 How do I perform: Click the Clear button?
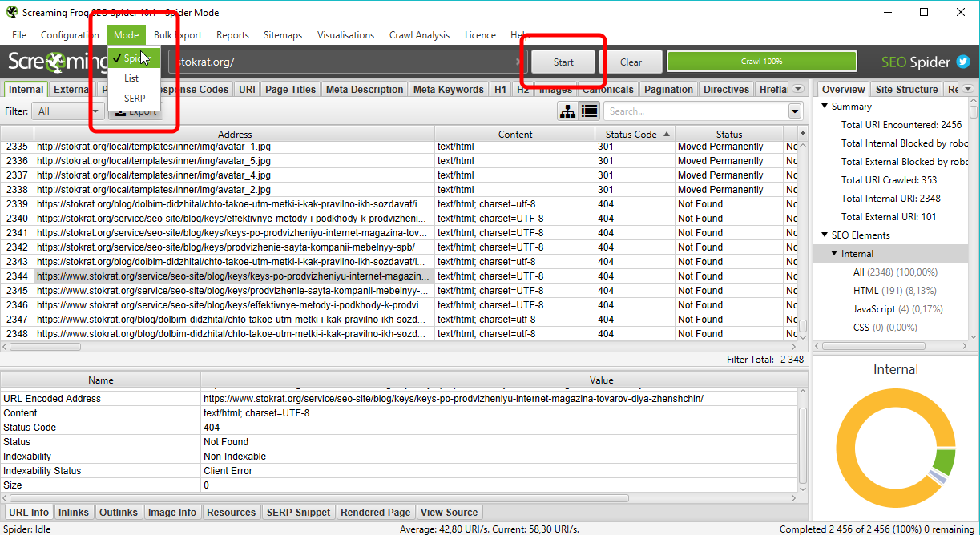coord(631,62)
